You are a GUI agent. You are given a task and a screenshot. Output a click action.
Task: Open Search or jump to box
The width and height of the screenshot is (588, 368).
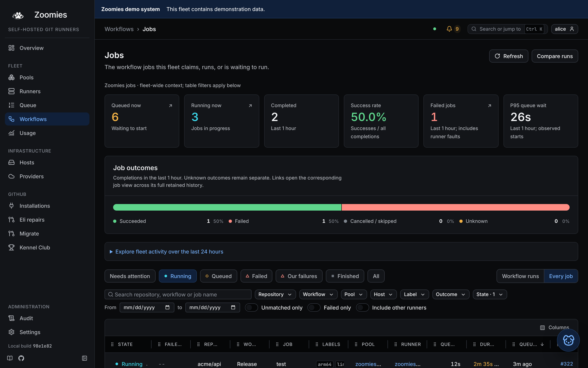click(x=507, y=29)
